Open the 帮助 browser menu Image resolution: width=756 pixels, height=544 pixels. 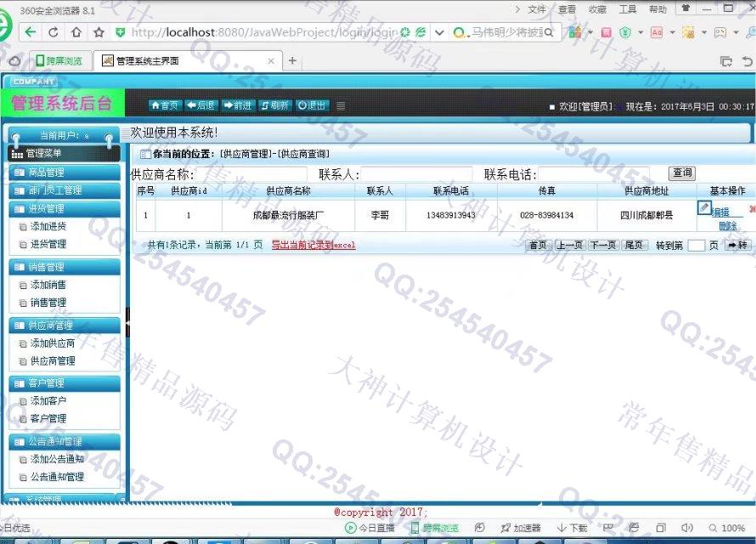point(657,9)
